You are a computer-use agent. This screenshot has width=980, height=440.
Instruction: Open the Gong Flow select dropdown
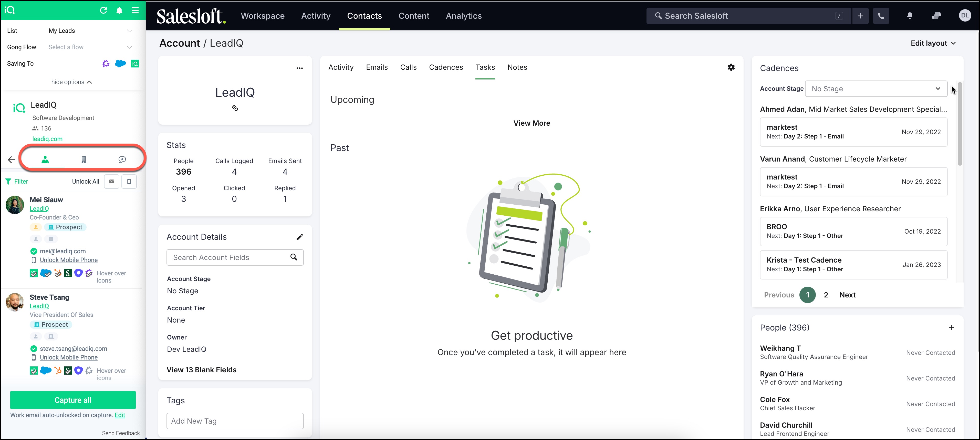(x=90, y=47)
